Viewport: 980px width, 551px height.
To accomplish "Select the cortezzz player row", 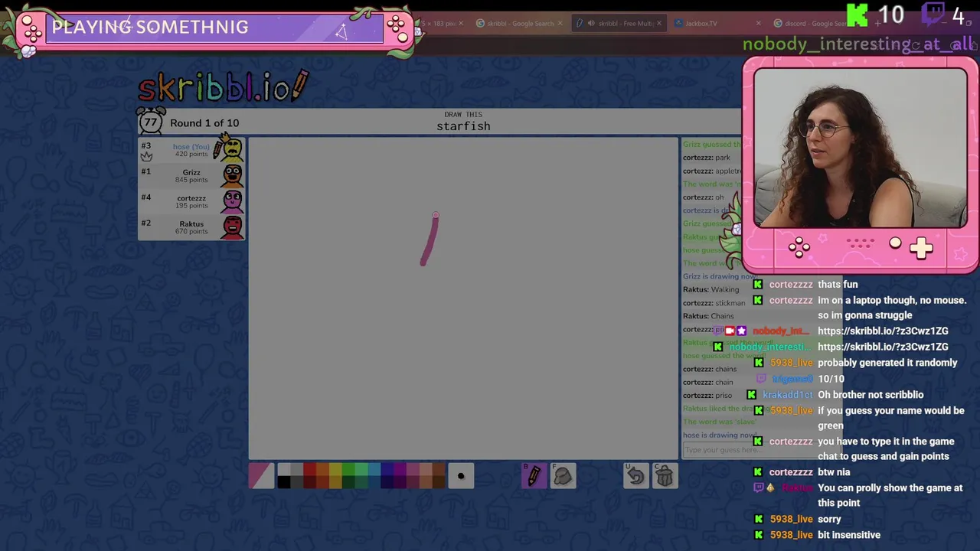I will click(191, 201).
